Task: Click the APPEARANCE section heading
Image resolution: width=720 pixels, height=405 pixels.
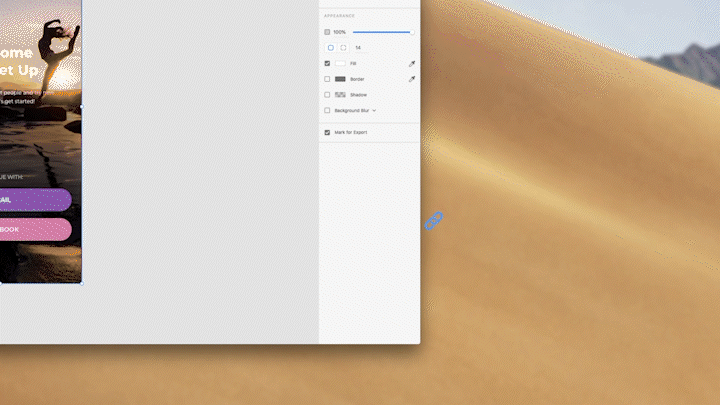Action: (339, 16)
